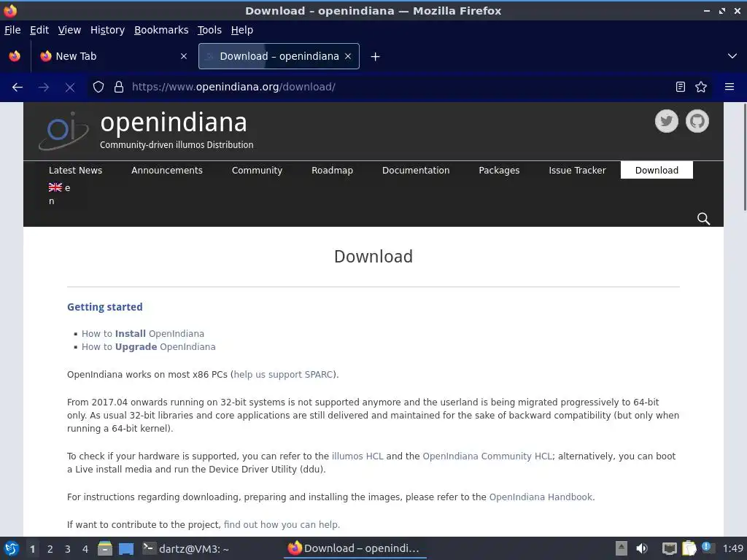Screen dimensions: 747x560
Task: Click the removable media eject tray icon
Action: tap(622, 548)
